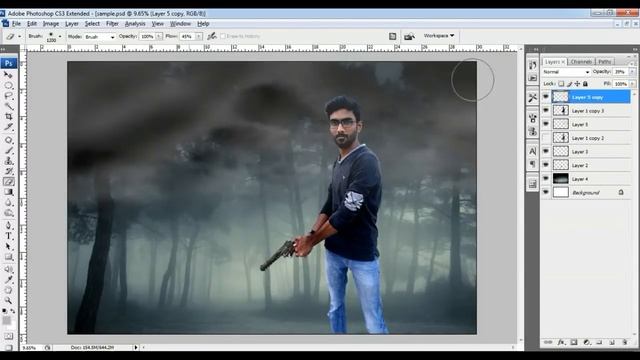
Task: Open the document info arrow in status bar
Action: coord(136,347)
